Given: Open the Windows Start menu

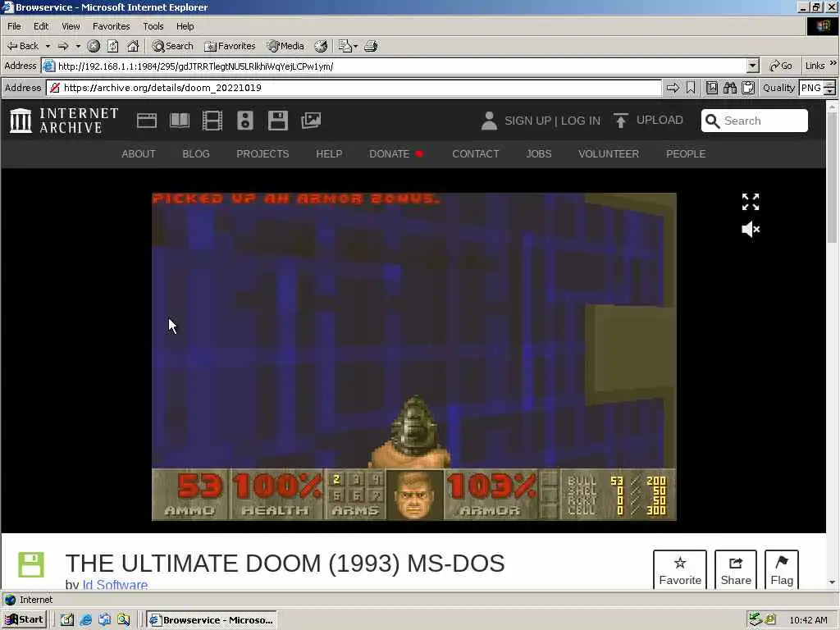Looking at the screenshot, I should [x=24, y=620].
